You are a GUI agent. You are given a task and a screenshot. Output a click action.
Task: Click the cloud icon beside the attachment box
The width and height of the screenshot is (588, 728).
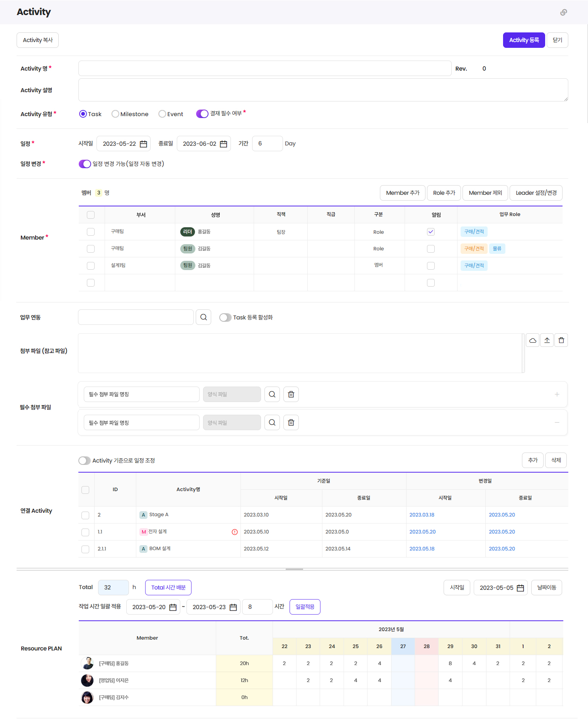532,340
